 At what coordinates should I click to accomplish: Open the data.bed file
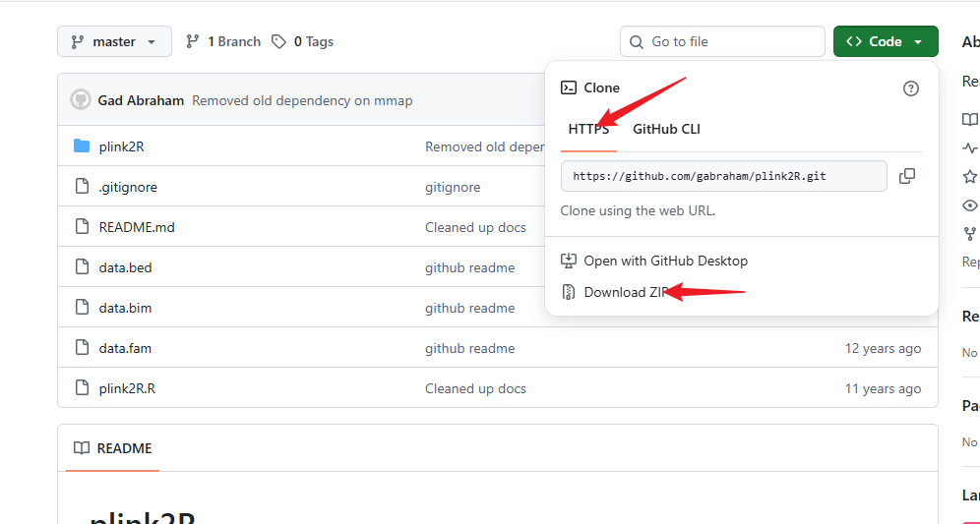125,268
